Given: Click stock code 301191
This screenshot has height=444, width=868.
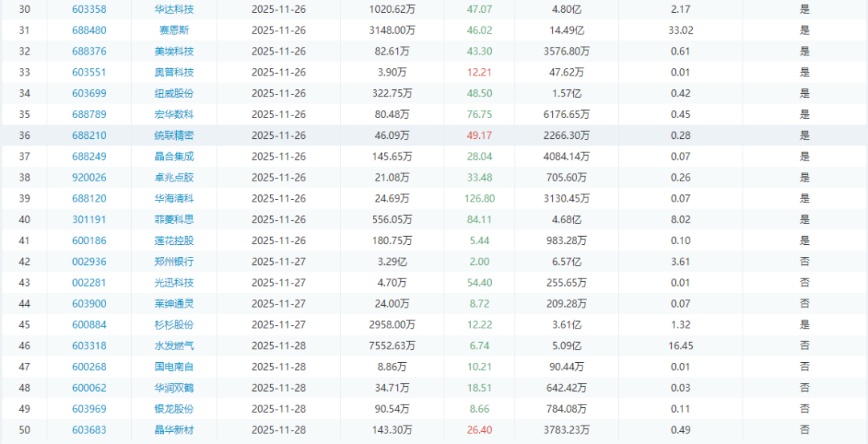Looking at the screenshot, I should [x=88, y=219].
